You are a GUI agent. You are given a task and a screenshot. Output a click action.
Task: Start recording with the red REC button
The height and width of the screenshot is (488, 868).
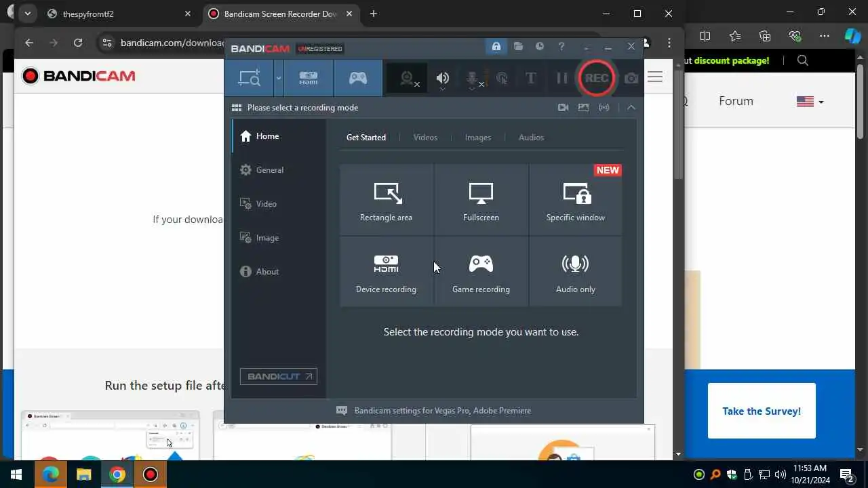596,78
